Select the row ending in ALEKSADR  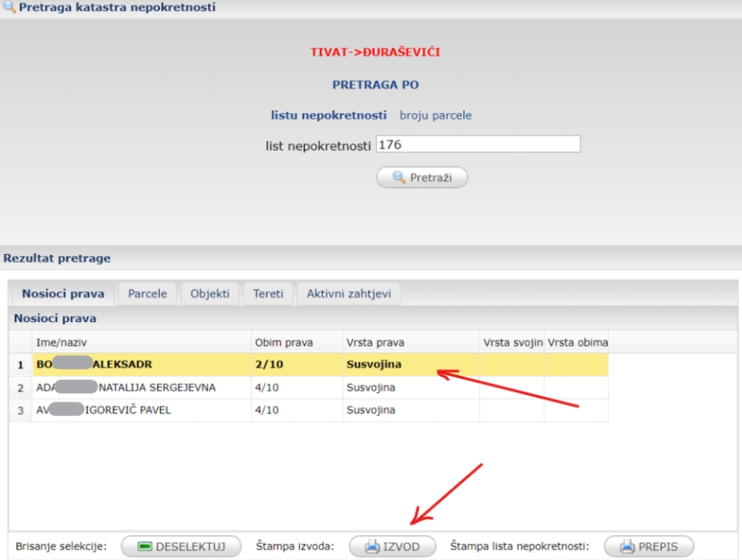click(308, 364)
